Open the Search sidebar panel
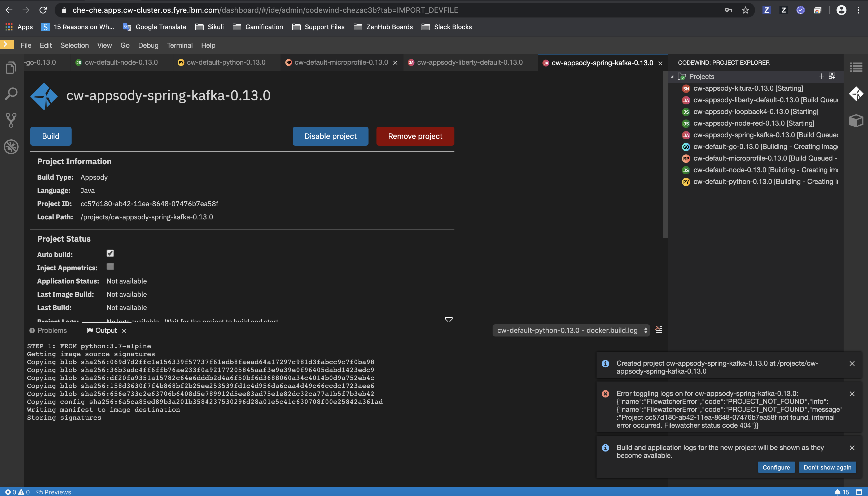The width and height of the screenshot is (868, 496). pos(11,94)
